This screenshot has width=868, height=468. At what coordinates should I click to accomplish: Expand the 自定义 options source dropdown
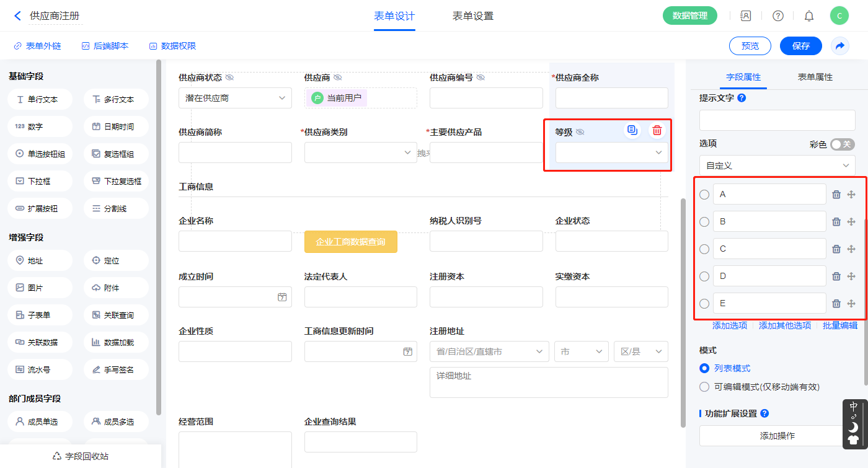pos(777,166)
